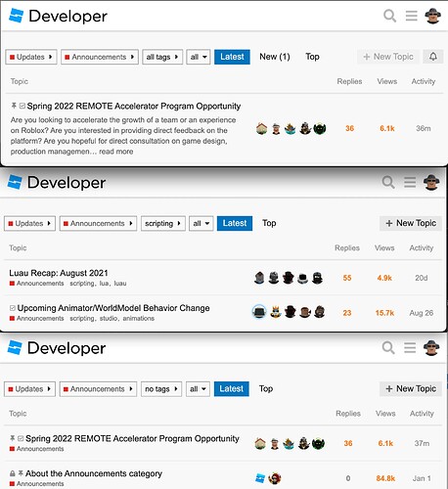Open search in the middle Developer panel
Screen dimensions: 448x489
pyautogui.click(x=388, y=182)
